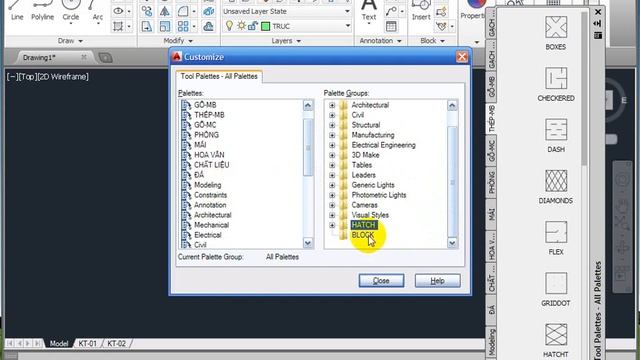The width and height of the screenshot is (640, 360).
Task: Select the Circle draw tool
Action: coord(71,11)
